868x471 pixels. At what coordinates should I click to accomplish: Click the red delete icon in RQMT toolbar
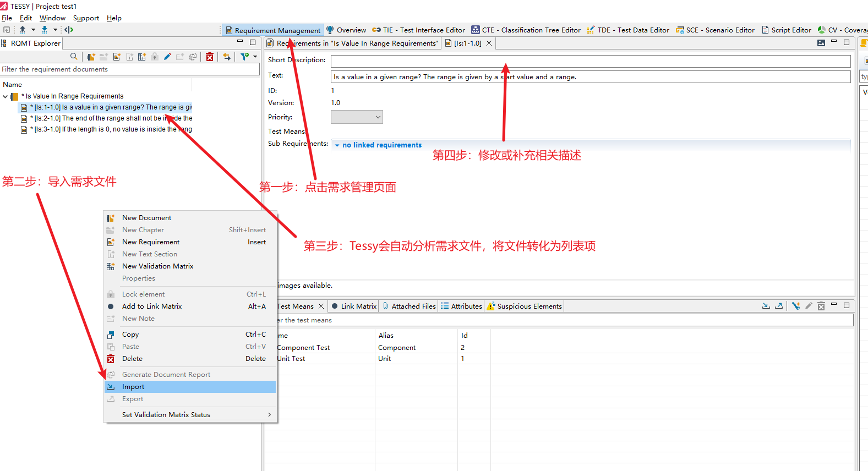coord(210,57)
